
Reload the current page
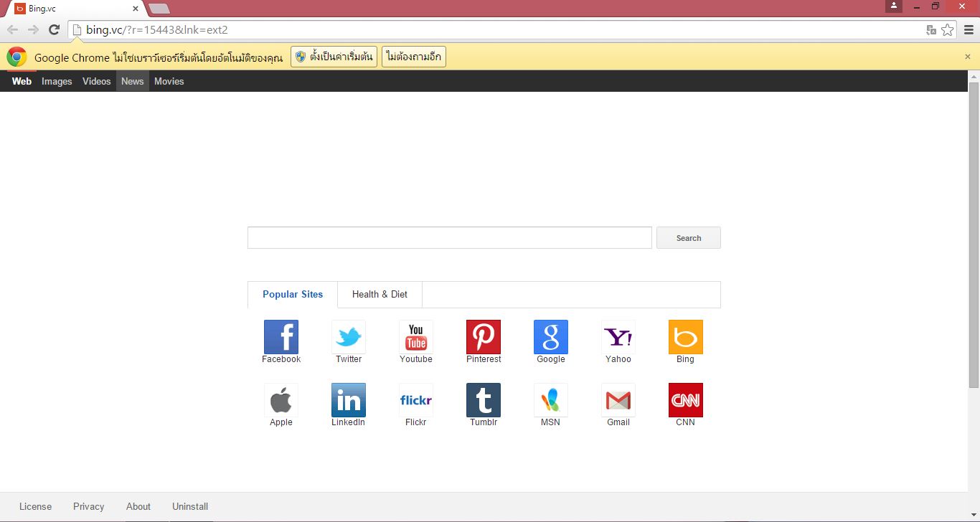click(x=54, y=30)
